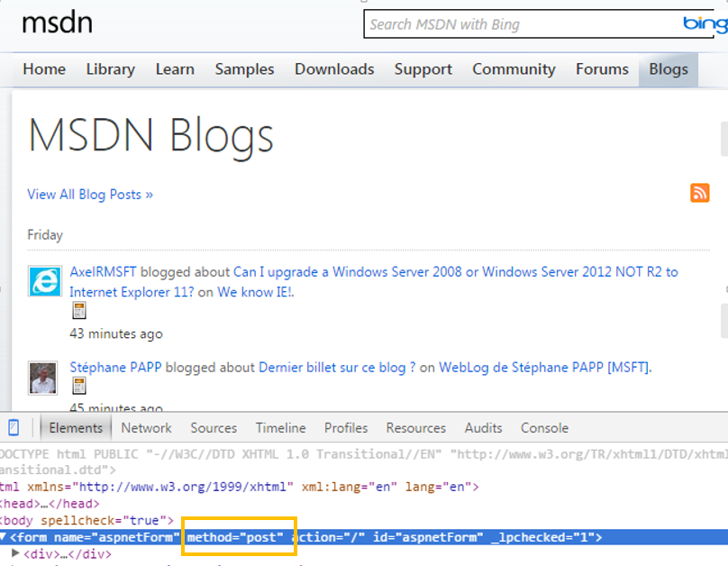Open WebLog de Stéphane PAPP [MSFT] link
728x566 pixels.
tap(545, 368)
